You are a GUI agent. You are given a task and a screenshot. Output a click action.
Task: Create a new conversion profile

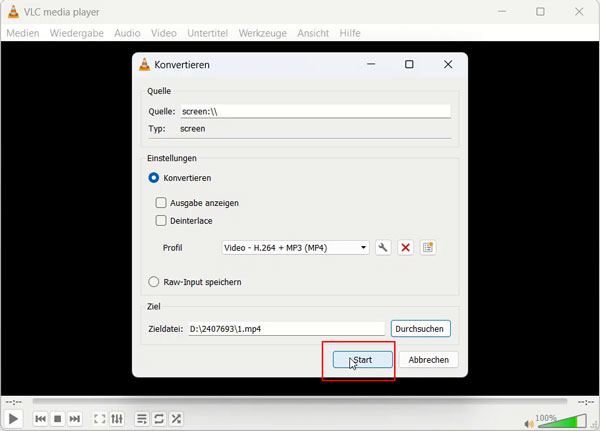click(x=428, y=248)
